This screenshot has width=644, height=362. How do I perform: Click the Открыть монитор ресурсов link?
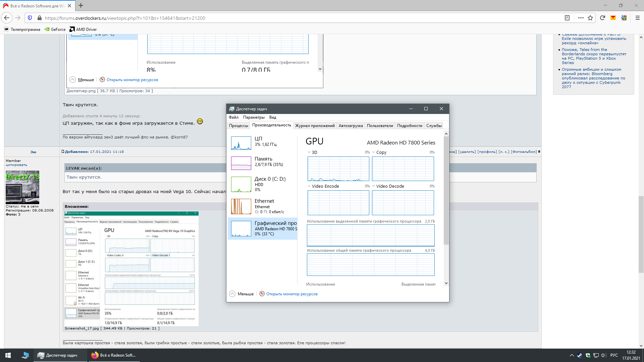tap(292, 294)
